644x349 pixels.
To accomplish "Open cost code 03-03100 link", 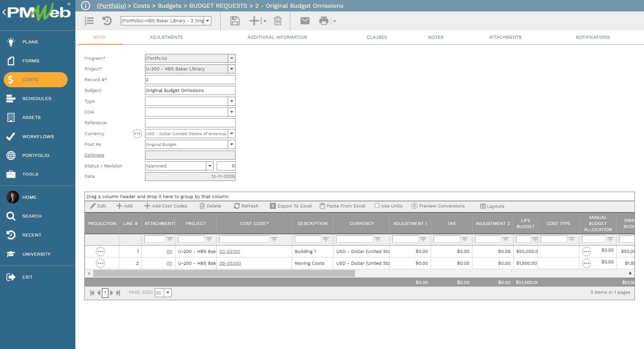I will click(x=229, y=251).
